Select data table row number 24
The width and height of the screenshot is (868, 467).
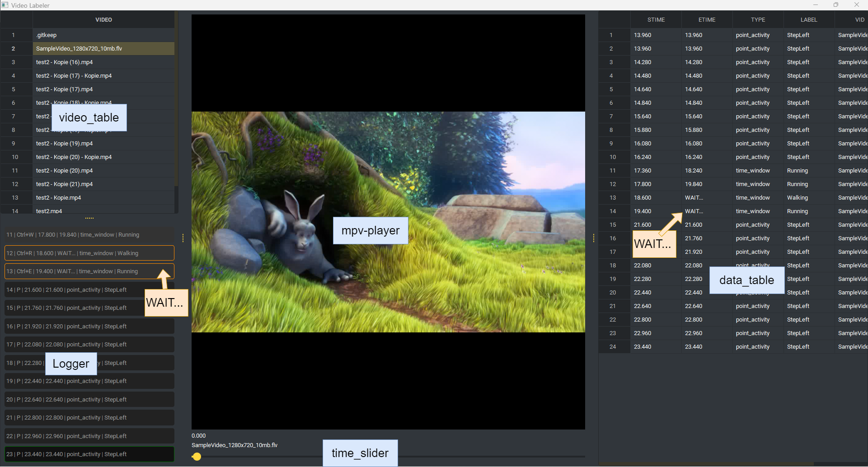[614, 347]
